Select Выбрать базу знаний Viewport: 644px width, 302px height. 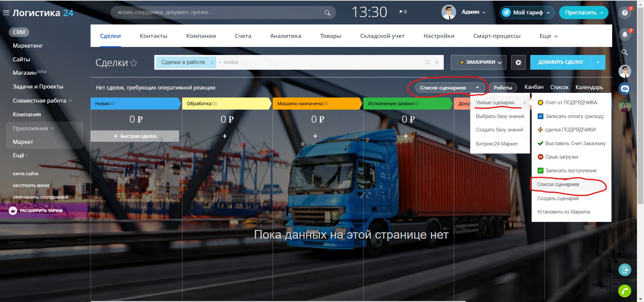(x=500, y=116)
